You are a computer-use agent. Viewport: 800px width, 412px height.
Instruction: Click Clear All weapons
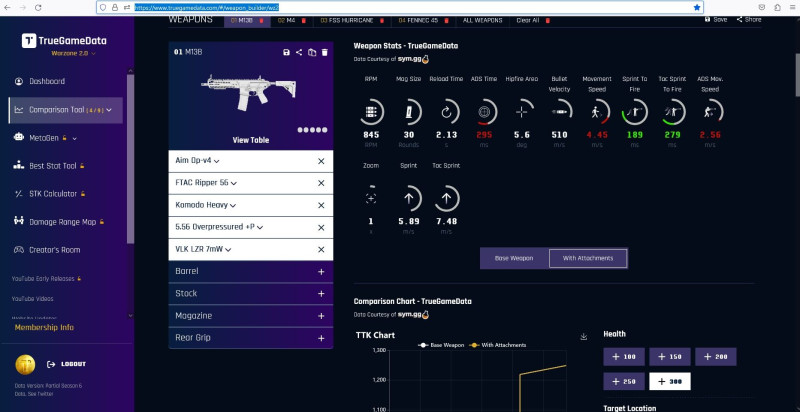533,20
